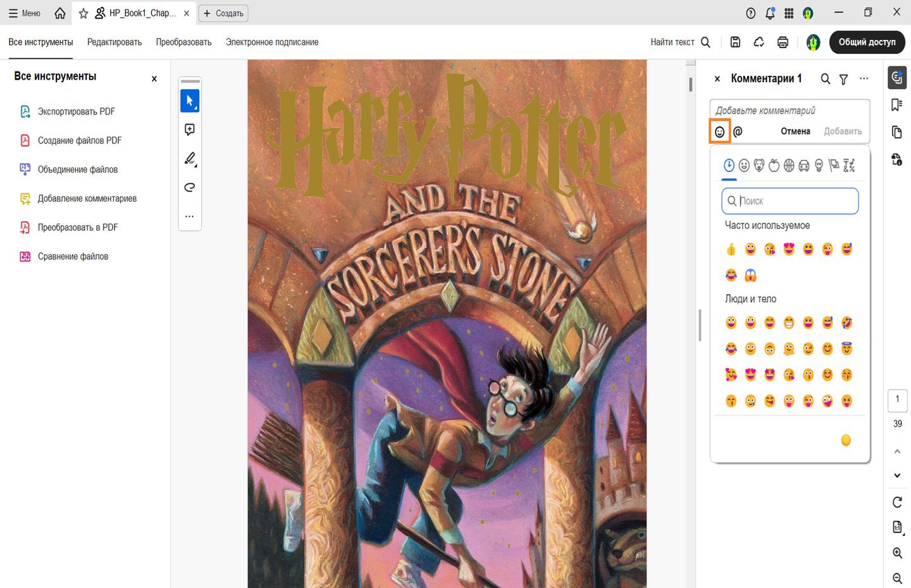Open the Help question mark icon
This screenshot has width=911, height=588.
tap(751, 13)
